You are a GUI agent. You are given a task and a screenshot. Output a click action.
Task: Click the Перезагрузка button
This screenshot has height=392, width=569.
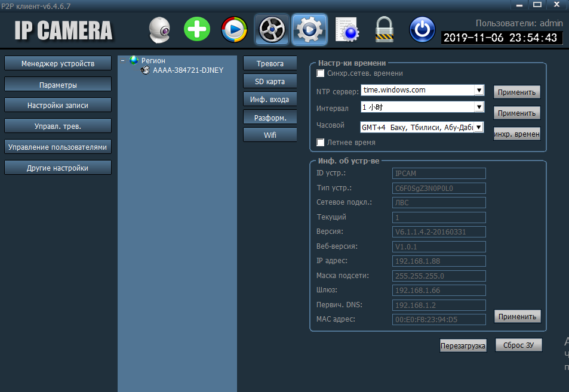point(463,346)
